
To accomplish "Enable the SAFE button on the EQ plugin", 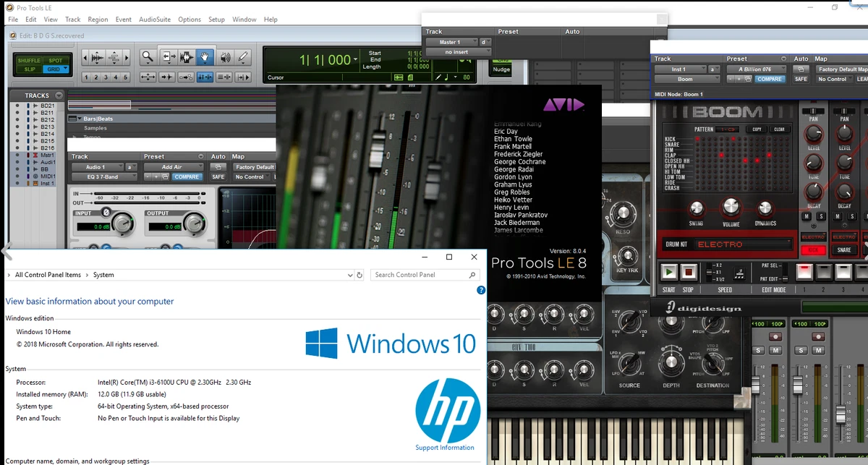I will coord(218,176).
